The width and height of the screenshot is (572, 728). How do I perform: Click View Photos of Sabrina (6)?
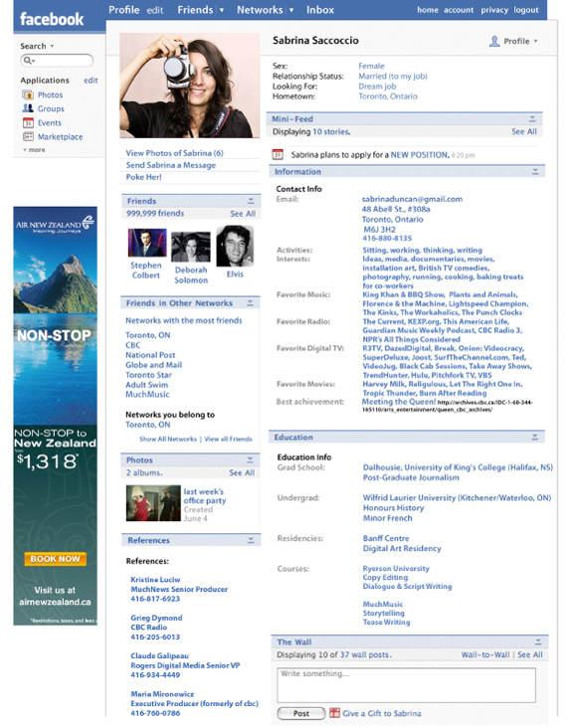tap(174, 153)
